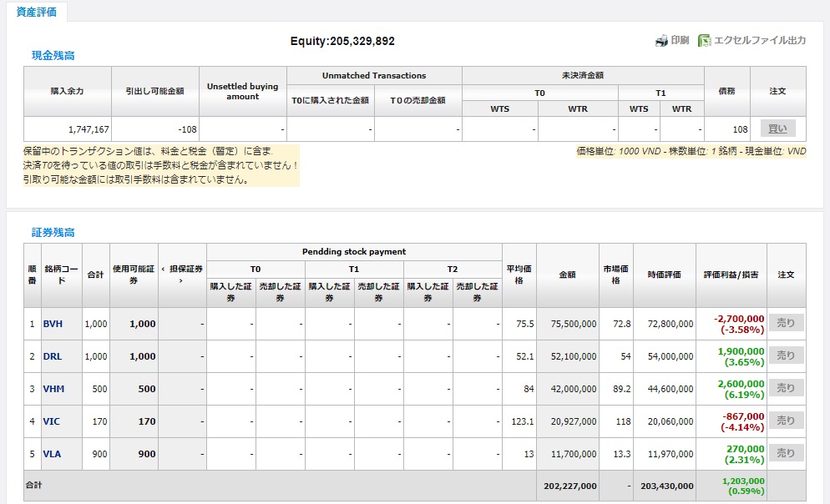Click the 銘柄コード column header
The height and width of the screenshot is (504, 830).
(60, 275)
